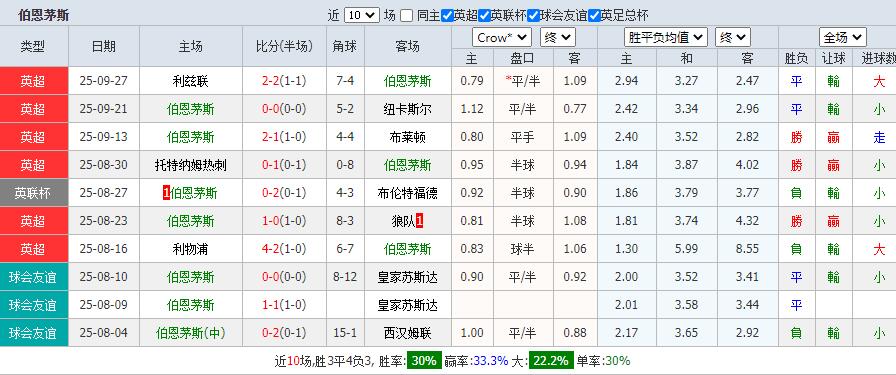Click draw odds 5.99 in 利物浦 row

(x=686, y=249)
